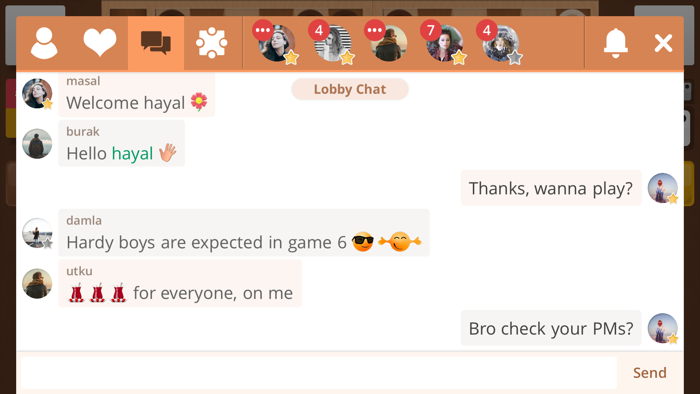Image resolution: width=700 pixels, height=394 pixels.
Task: Focus the message input field
Action: (x=319, y=373)
